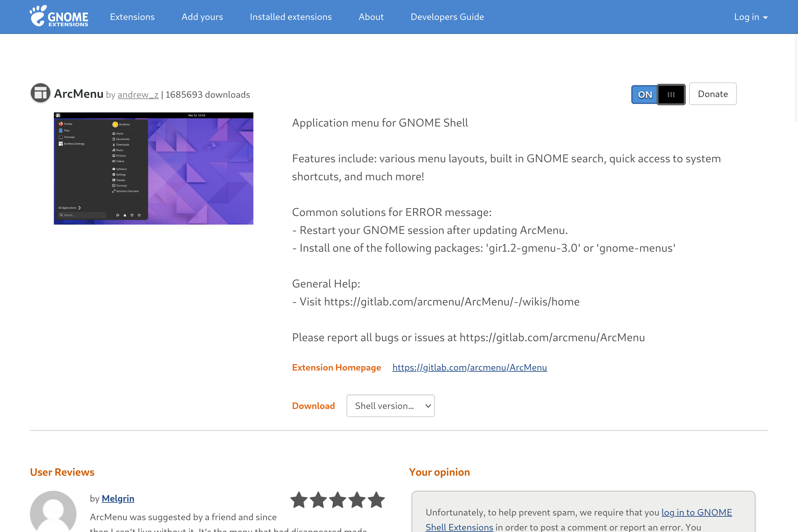The height and width of the screenshot is (532, 798).
Task: Click the Developers Guide tab
Action: pyautogui.click(x=447, y=17)
